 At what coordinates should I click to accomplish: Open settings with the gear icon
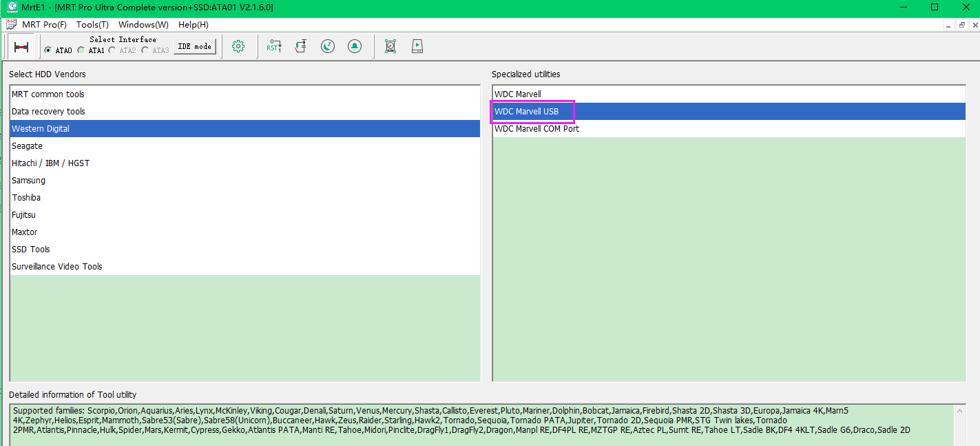[x=238, y=46]
